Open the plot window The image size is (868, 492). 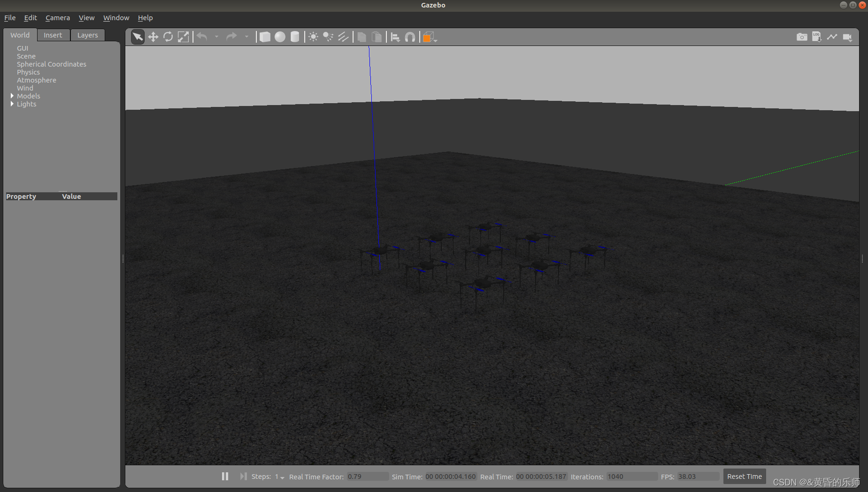coord(832,37)
